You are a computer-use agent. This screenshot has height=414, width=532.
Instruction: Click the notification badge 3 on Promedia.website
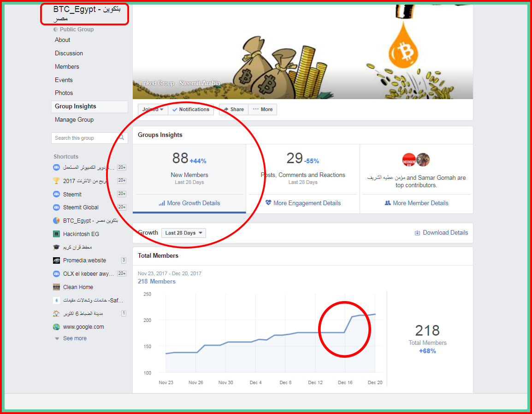pyautogui.click(x=124, y=260)
